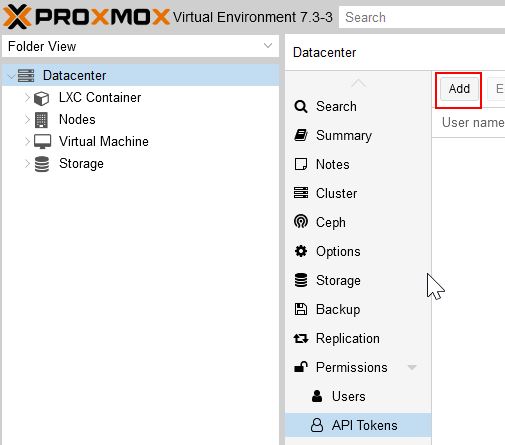Click the Options gear icon
The width and height of the screenshot is (505, 445).
pos(301,251)
